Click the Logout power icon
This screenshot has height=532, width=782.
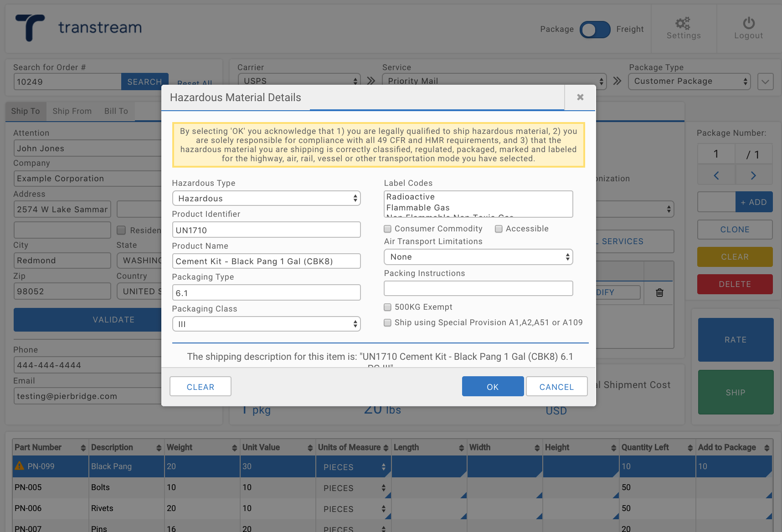pos(748,23)
